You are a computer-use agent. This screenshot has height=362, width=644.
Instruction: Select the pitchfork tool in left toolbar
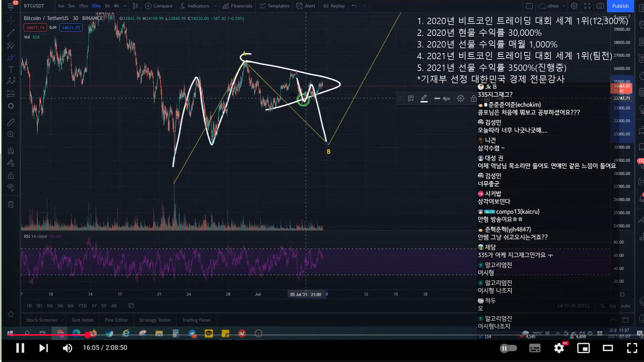coord(11,45)
